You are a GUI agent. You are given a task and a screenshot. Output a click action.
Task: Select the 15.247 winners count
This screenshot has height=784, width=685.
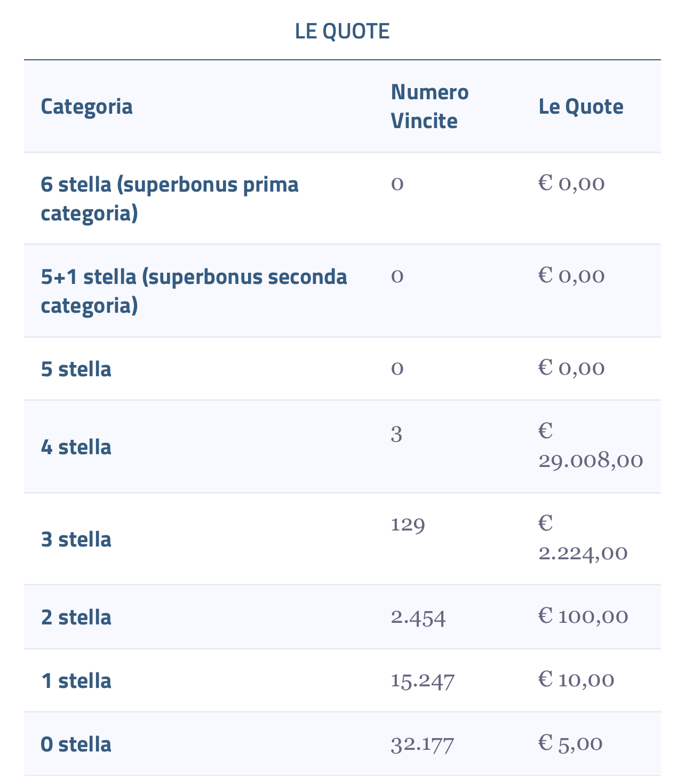pyautogui.click(x=423, y=680)
